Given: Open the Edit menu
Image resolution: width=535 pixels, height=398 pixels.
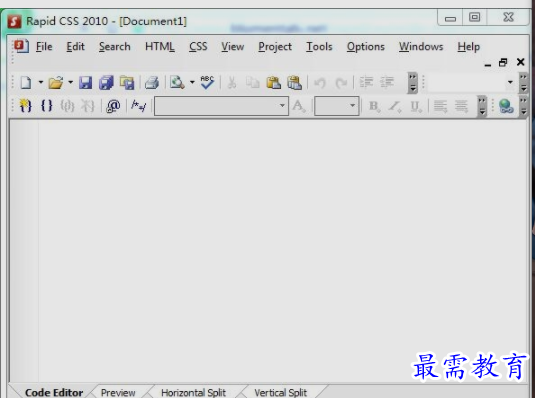Looking at the screenshot, I should pyautogui.click(x=75, y=46).
